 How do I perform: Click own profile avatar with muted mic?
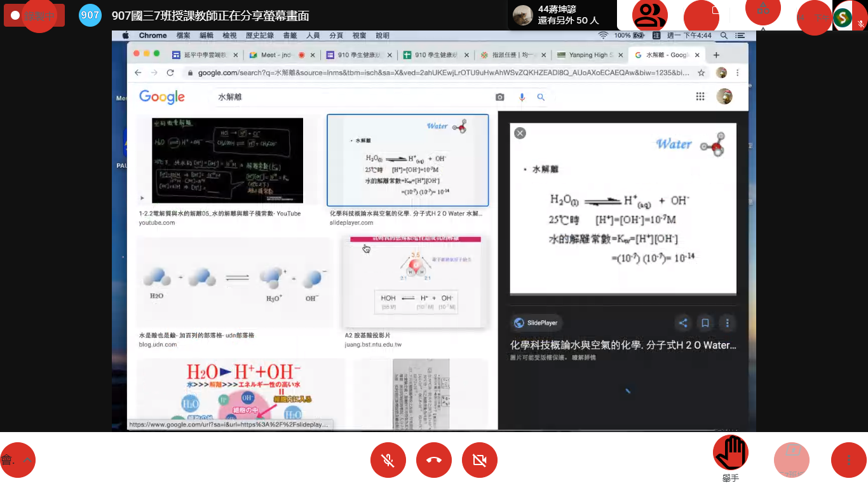pos(850,17)
